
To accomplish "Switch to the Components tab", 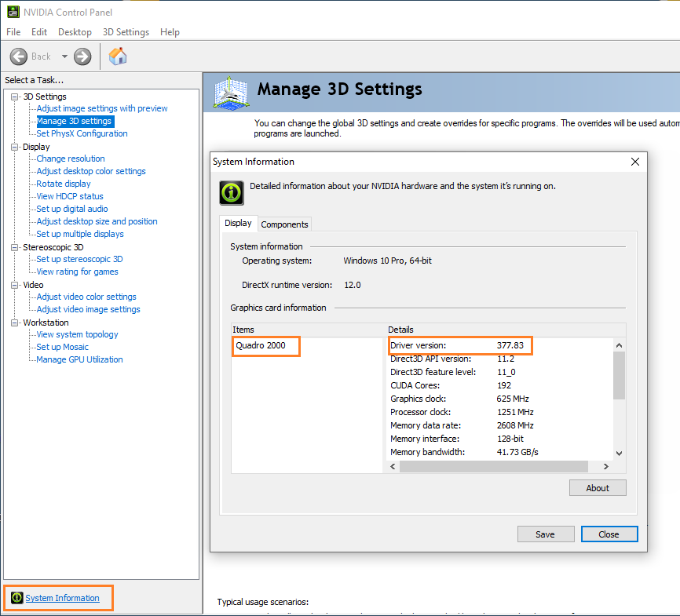I will 285,224.
